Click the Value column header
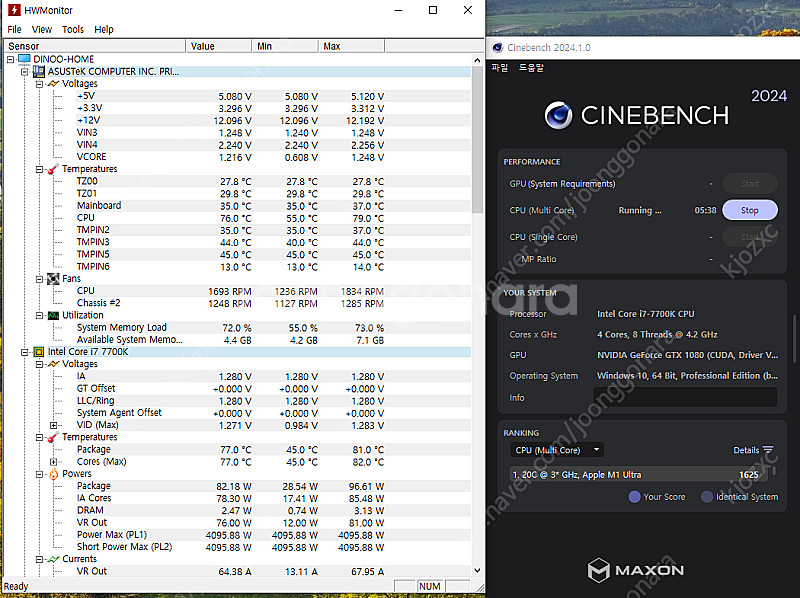This screenshot has width=800, height=598. (218, 46)
